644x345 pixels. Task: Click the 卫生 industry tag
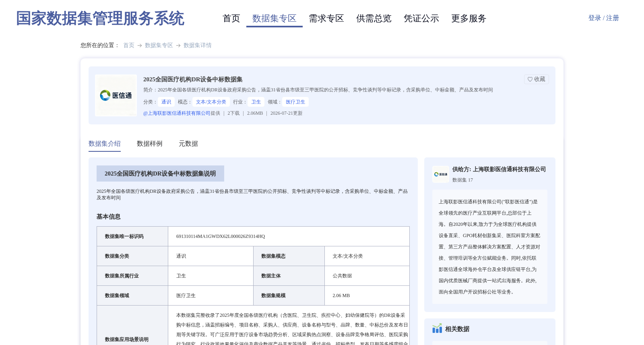tap(256, 102)
